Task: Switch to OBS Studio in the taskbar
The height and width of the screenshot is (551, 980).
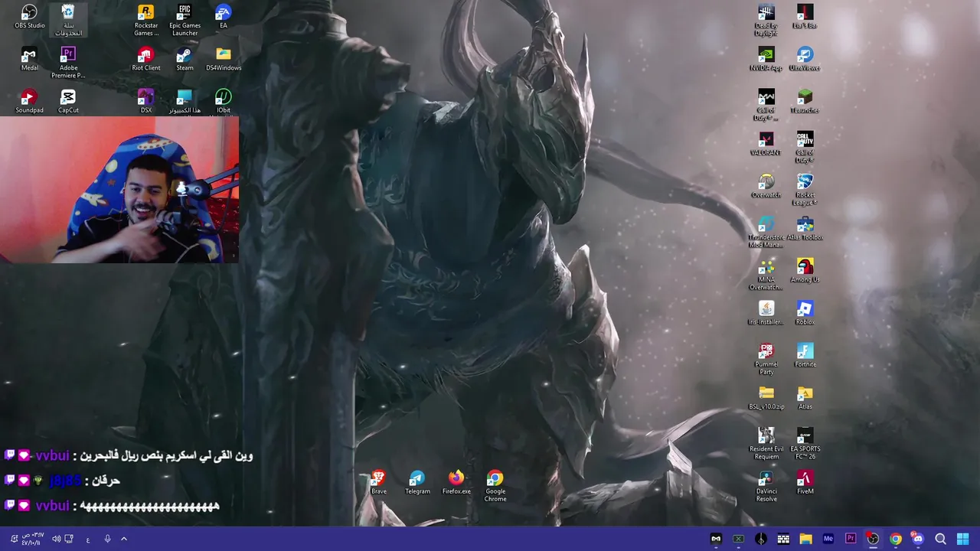Action: click(x=873, y=539)
